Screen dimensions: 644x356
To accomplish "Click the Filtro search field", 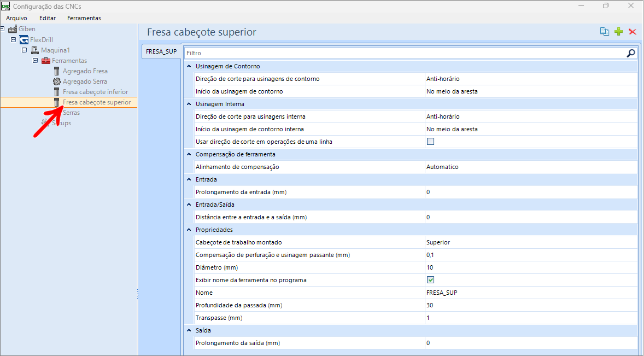I will click(405, 53).
